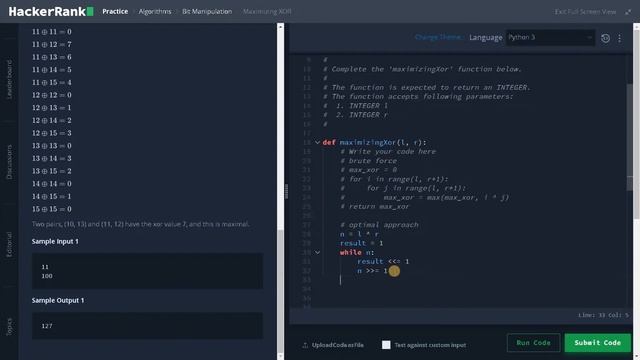Click Upload Code as File
This screenshot has height=360, width=640.
coord(338,345)
